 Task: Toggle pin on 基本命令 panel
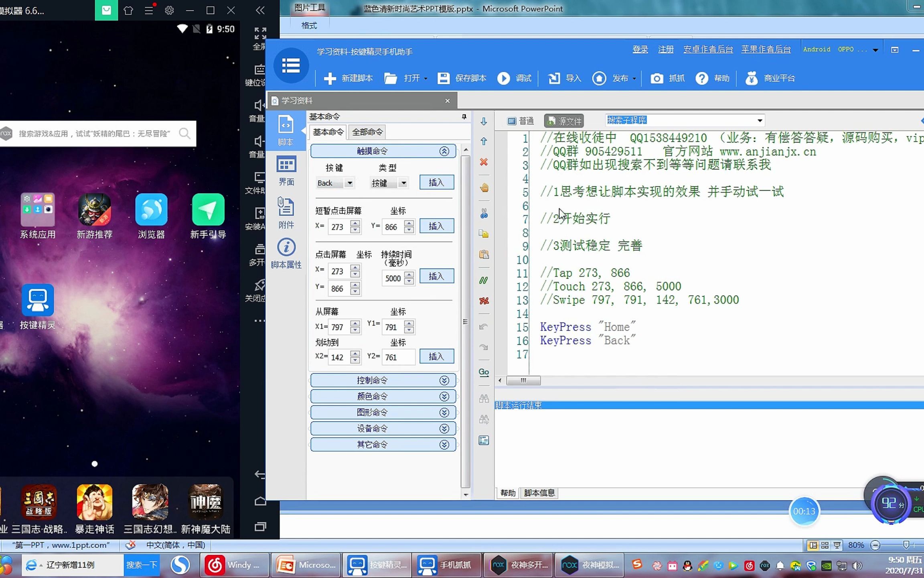pos(464,117)
